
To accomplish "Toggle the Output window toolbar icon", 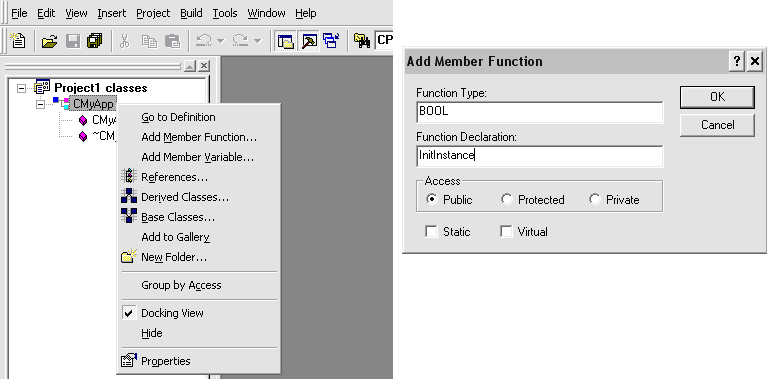I will pyautogui.click(x=310, y=41).
